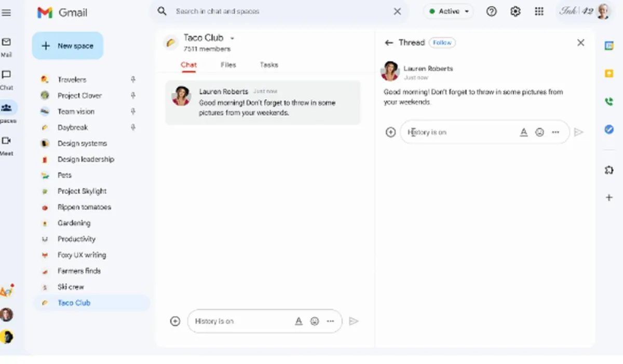Open the Meet section in left rail
Screen dimensions: 623x364
click(x=6, y=144)
